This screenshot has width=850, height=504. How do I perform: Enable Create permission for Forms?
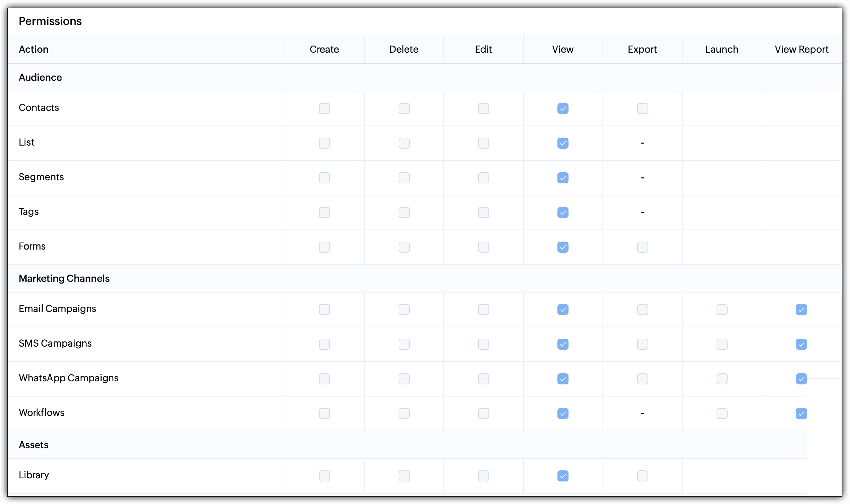coord(324,247)
